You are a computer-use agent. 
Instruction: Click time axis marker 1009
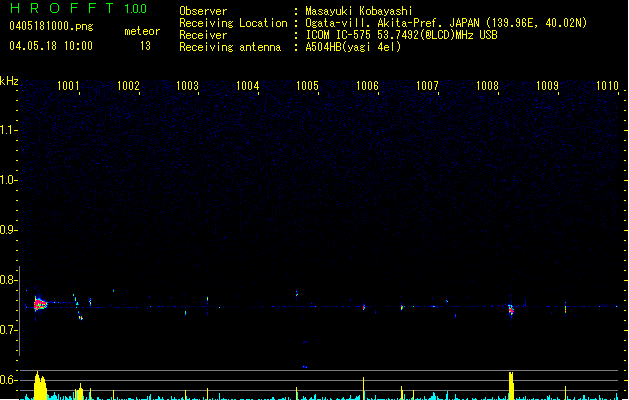[547, 85]
